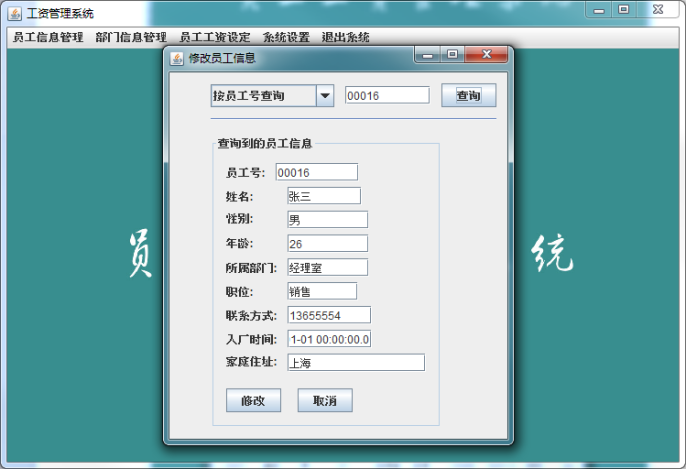Viewport: 687px width, 470px height.
Task: Click the 员工号 field showing 00016
Action: click(x=317, y=172)
